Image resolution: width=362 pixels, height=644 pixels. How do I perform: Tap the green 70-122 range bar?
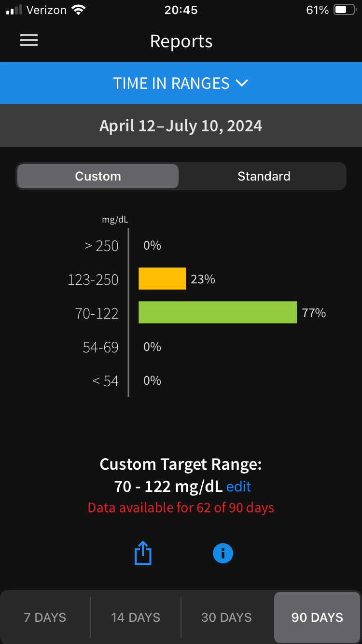pos(217,312)
